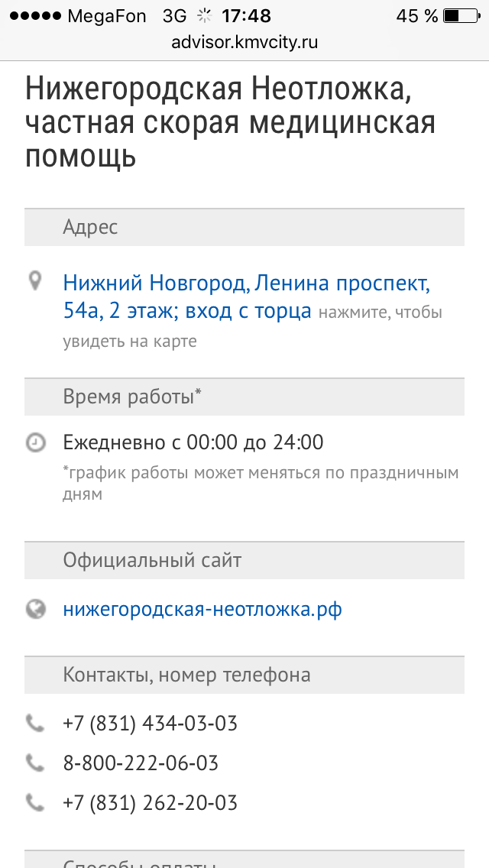Tap the map pin icon beside address

point(34,282)
